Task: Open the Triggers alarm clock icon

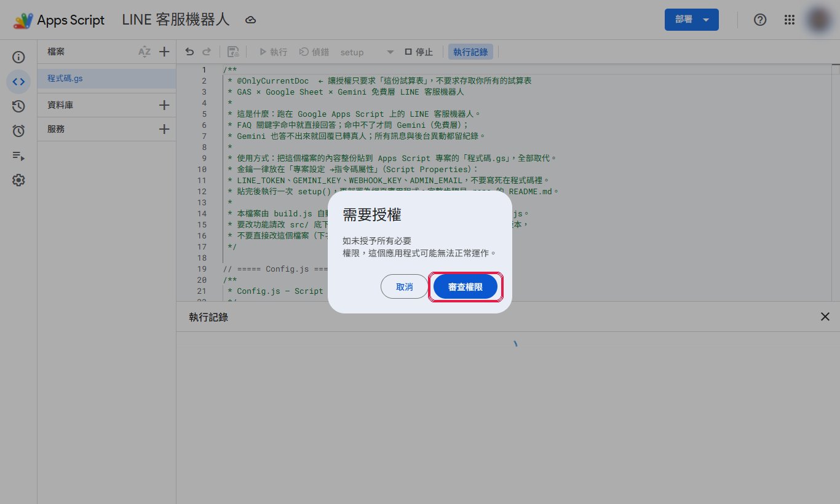Action: (x=18, y=131)
